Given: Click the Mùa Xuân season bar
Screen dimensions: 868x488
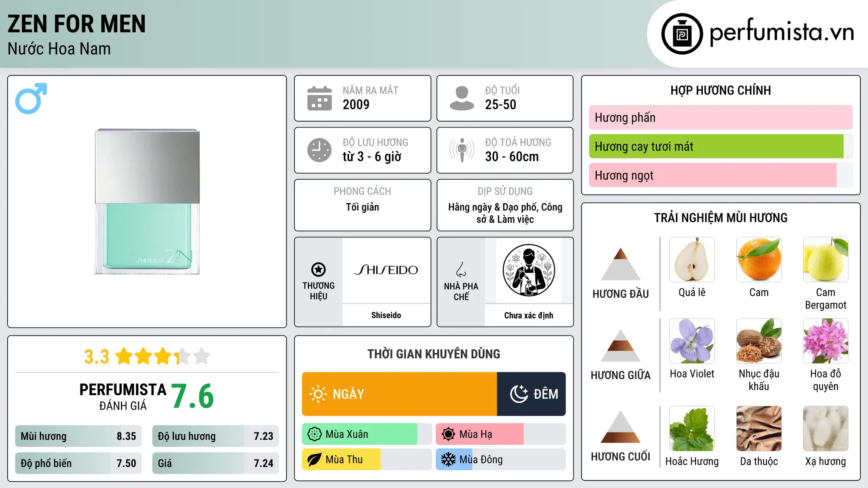Looking at the screenshot, I should (x=367, y=434).
